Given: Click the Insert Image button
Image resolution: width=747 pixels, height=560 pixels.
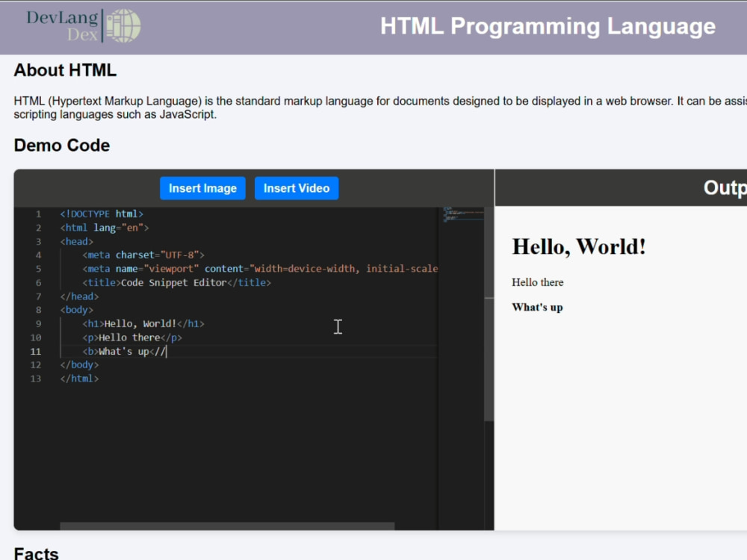Looking at the screenshot, I should pyautogui.click(x=202, y=188).
